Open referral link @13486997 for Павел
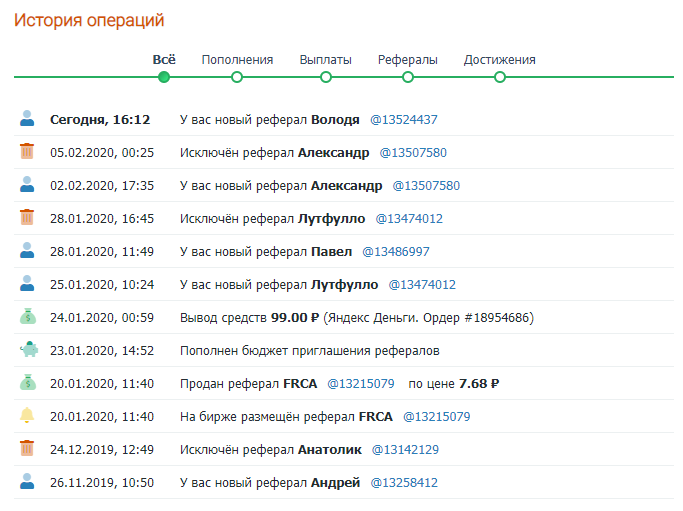The width and height of the screenshot is (683, 511). click(396, 251)
